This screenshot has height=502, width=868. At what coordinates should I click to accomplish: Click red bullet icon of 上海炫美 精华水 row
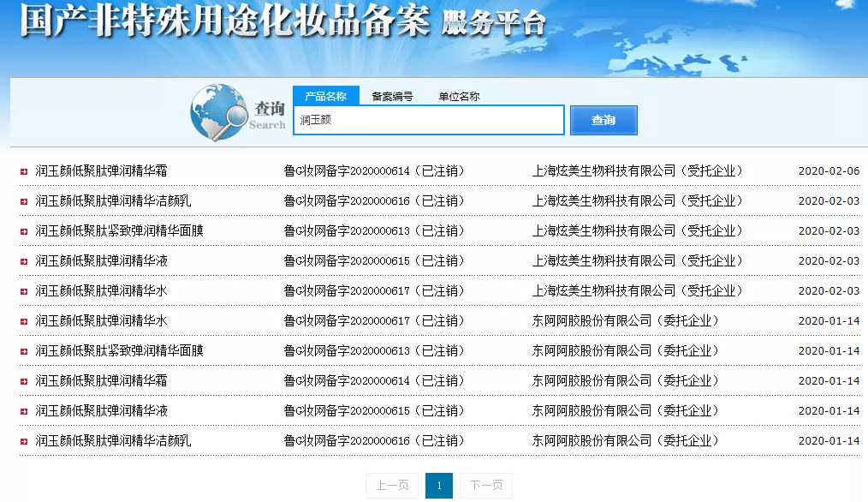[x=24, y=291]
